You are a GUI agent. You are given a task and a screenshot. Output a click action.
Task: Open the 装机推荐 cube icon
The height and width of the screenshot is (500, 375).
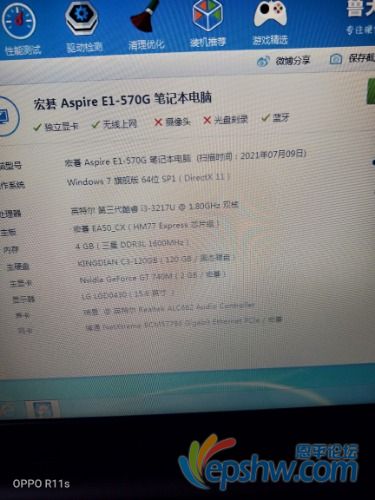tap(208, 15)
